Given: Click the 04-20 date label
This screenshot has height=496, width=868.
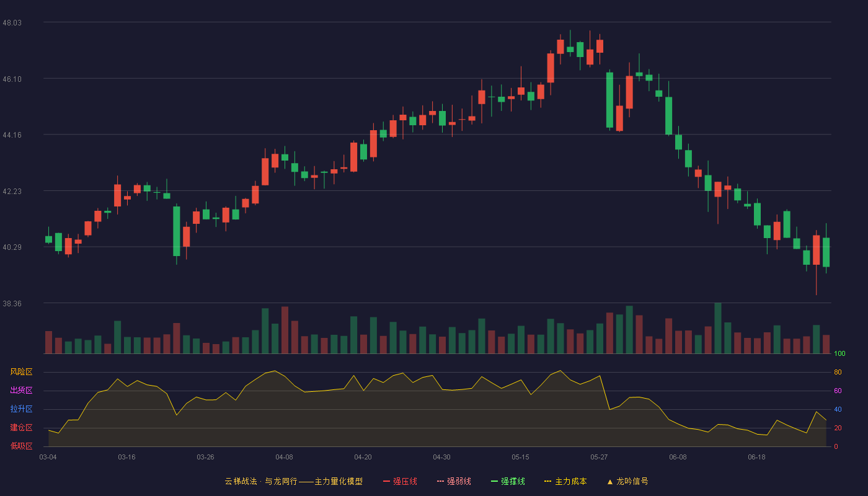Looking at the screenshot, I should coord(363,457).
